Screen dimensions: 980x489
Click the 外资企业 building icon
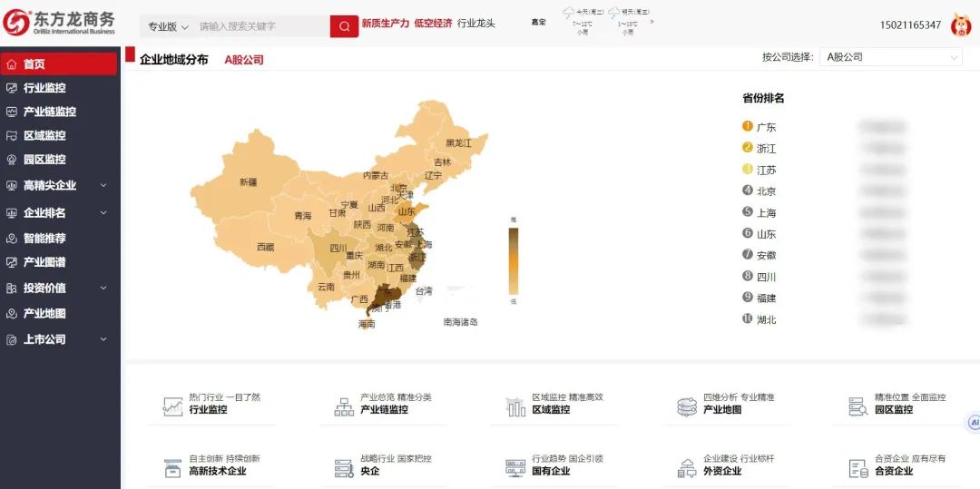[687, 468]
